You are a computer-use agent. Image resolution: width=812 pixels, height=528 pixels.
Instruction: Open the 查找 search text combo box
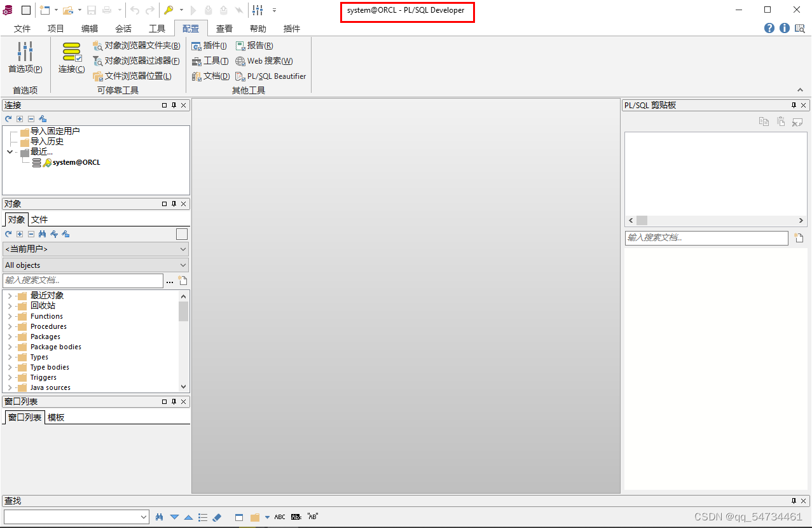point(76,517)
